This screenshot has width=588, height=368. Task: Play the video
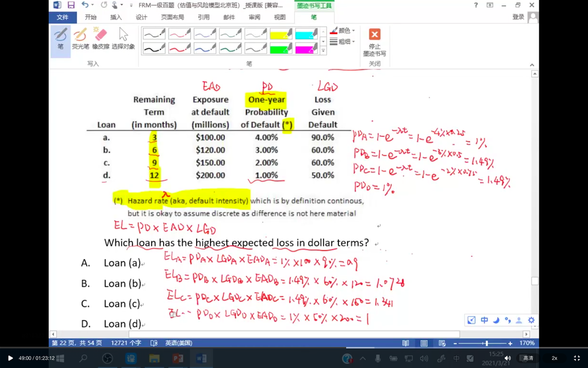[10, 358]
